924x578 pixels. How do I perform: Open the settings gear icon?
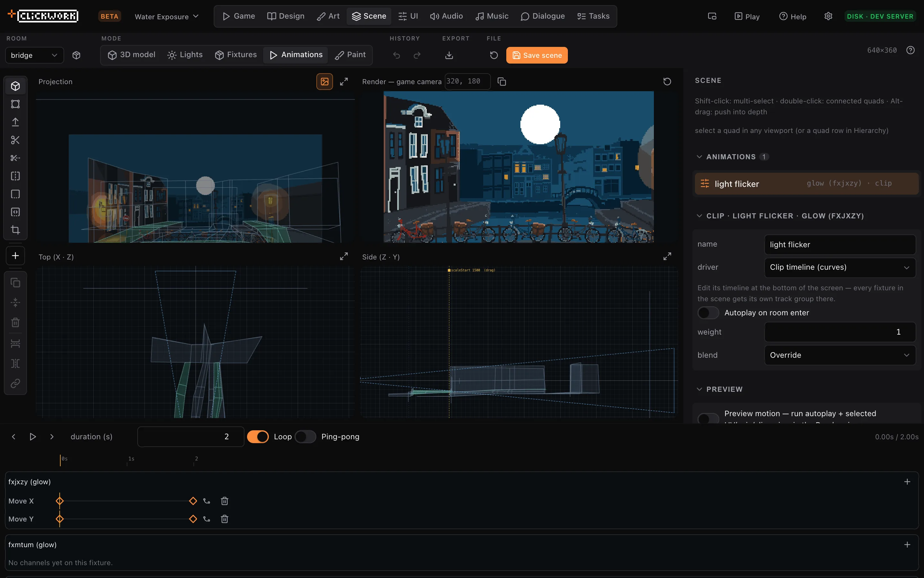click(828, 16)
